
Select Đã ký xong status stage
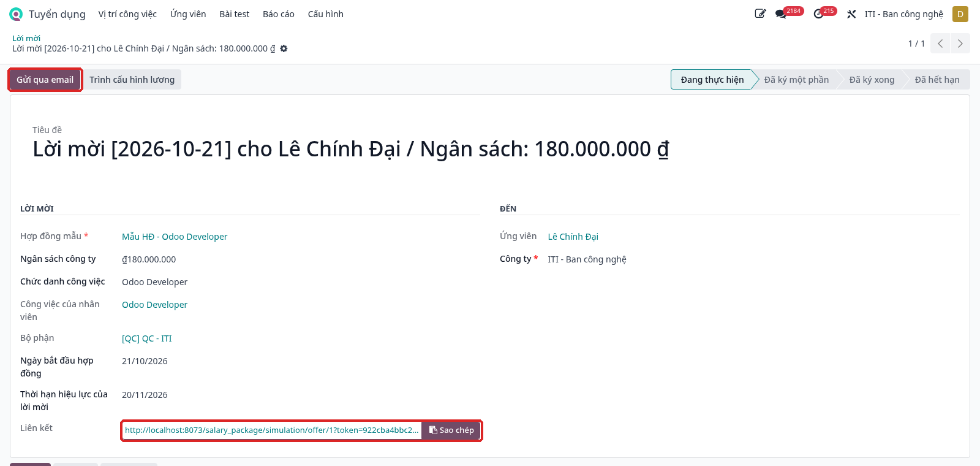(x=872, y=80)
